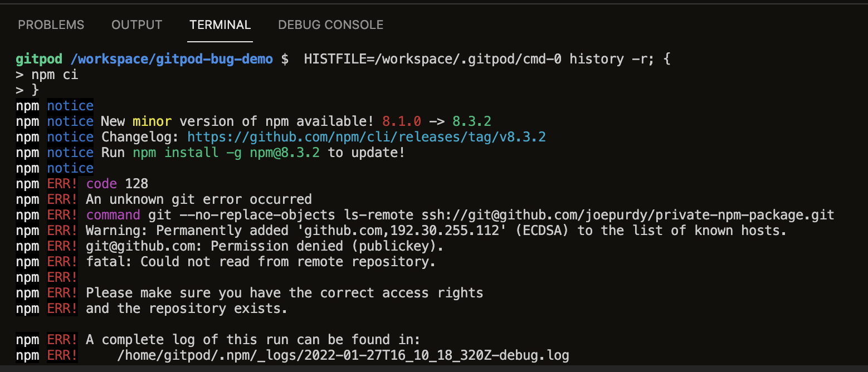Viewport: 868px width, 372px height.
Task: Click the gitpod prompt label
Action: pos(38,58)
